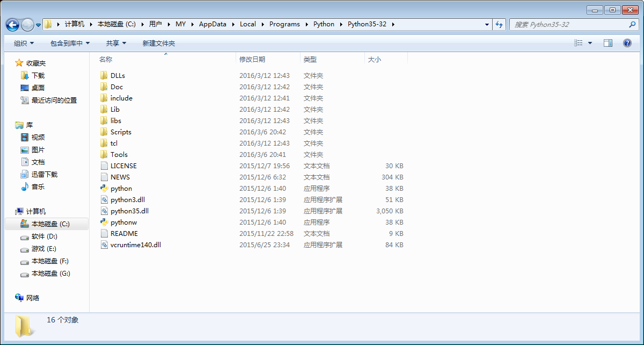The height and width of the screenshot is (345, 644).
Task: Click the 迅雷下载 library icon
Action: point(25,175)
